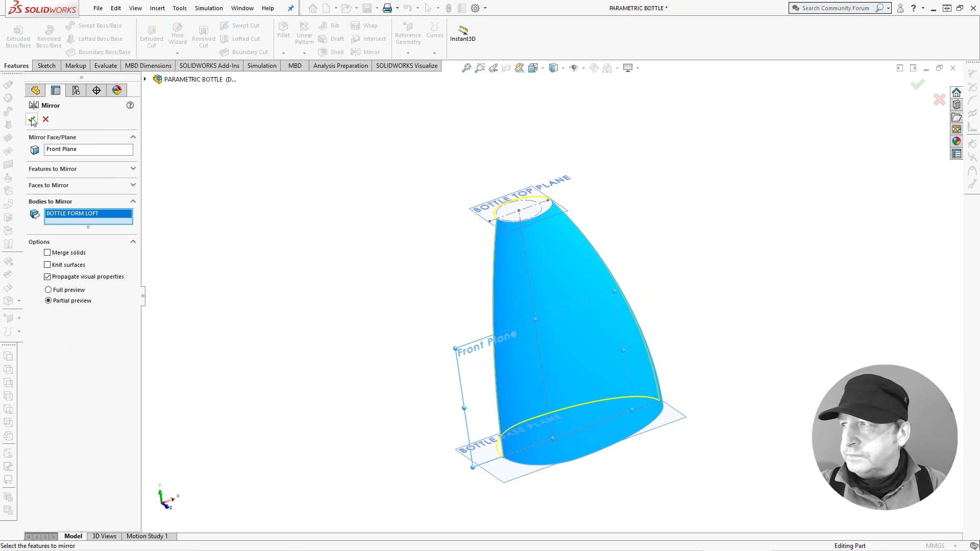Viewport: 980px width, 551px height.
Task: Click Section View icon in view toolbar
Action: coord(506,68)
